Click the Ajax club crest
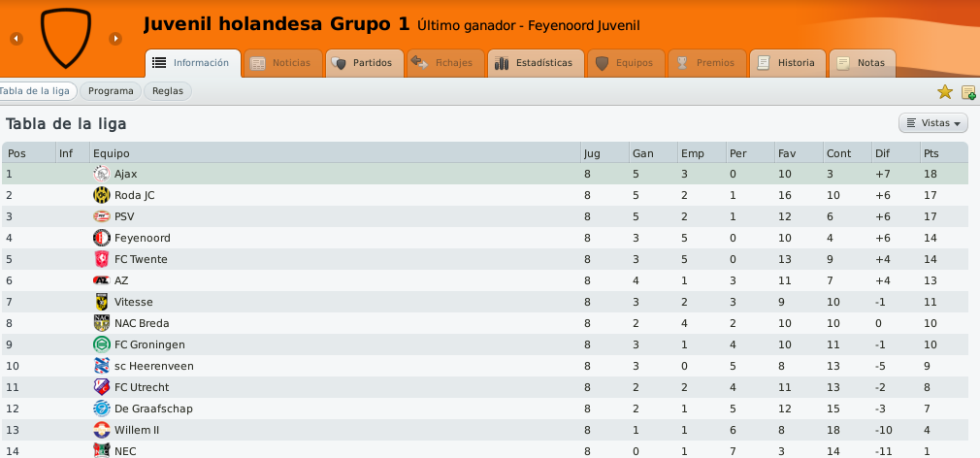The width and height of the screenshot is (980, 458). click(x=101, y=174)
